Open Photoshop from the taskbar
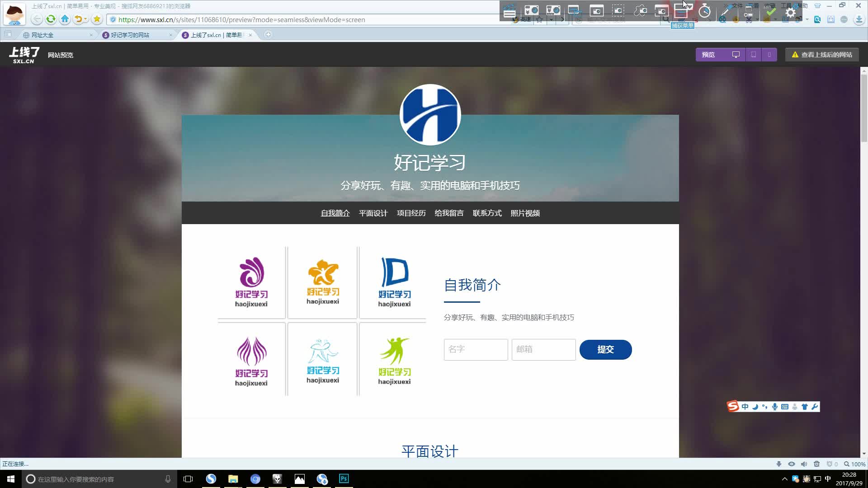Screen dimensions: 868x488 click(344, 479)
